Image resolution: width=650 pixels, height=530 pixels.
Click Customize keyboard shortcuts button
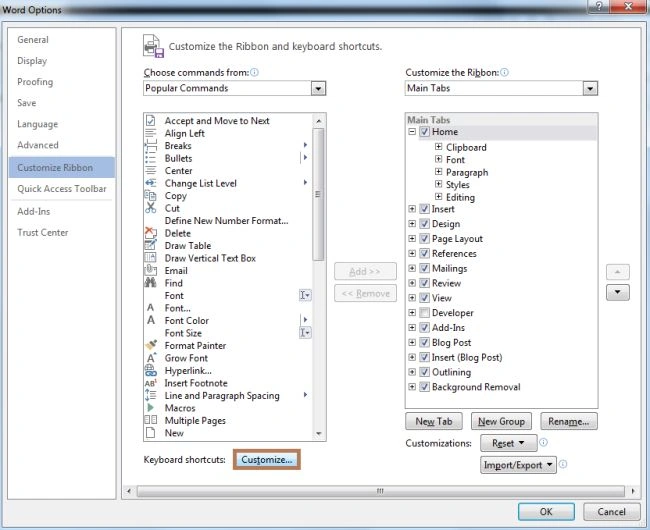(267, 460)
